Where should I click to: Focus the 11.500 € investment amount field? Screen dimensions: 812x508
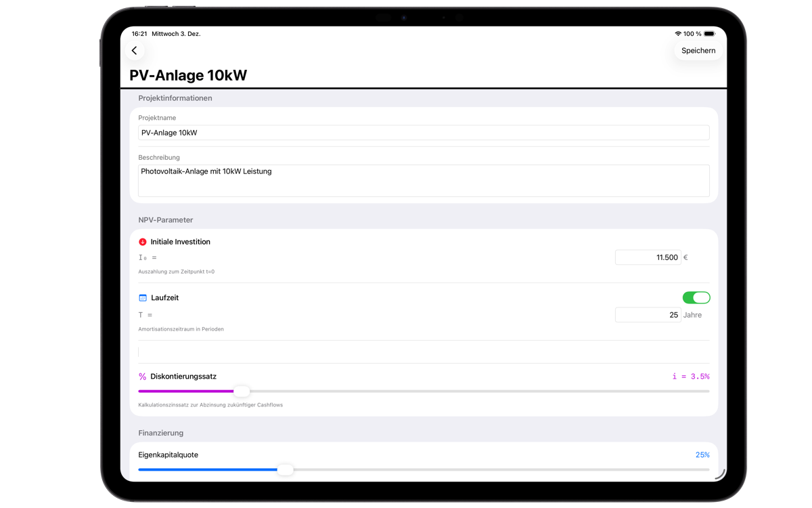648,257
